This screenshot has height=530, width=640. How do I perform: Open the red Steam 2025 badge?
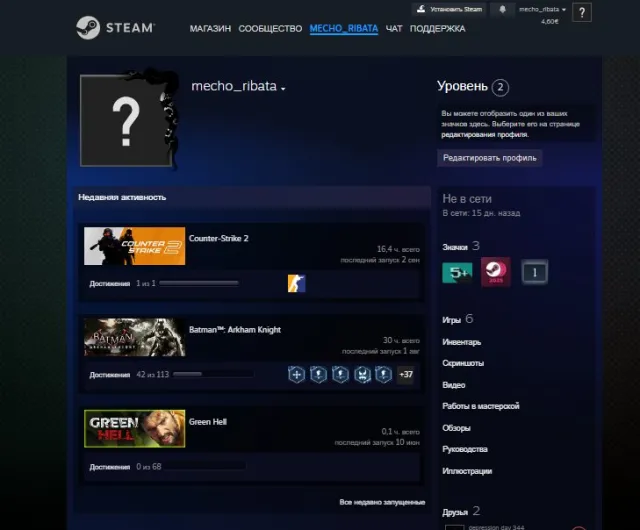pyautogui.click(x=496, y=272)
